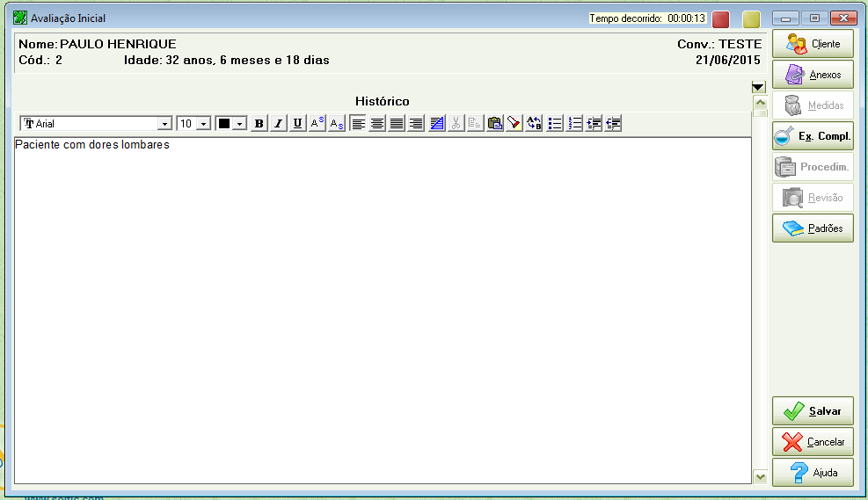Click inside the Histórico text area
This screenshot has width=868, height=500.
click(383, 308)
